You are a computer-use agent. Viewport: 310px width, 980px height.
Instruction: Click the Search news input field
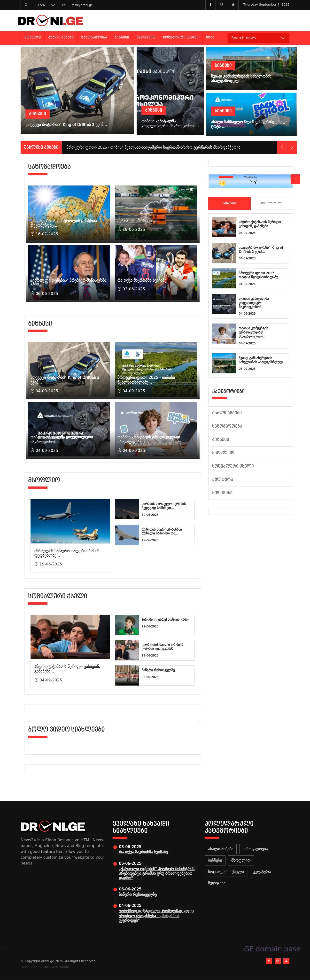tap(253, 38)
